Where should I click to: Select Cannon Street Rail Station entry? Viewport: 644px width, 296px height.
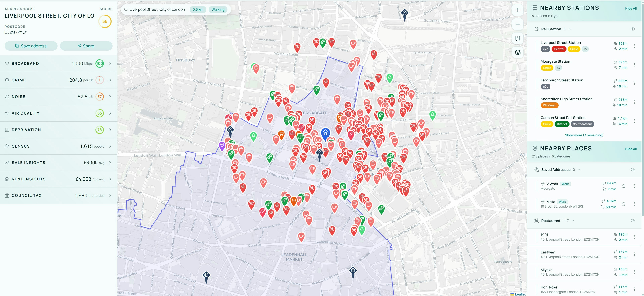coord(584,121)
